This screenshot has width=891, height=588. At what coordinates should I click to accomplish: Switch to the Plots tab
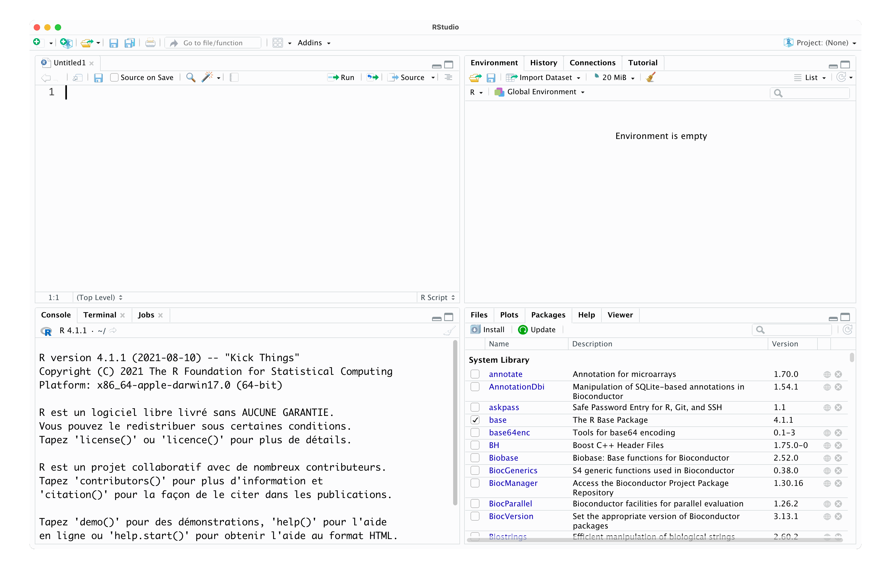point(508,315)
